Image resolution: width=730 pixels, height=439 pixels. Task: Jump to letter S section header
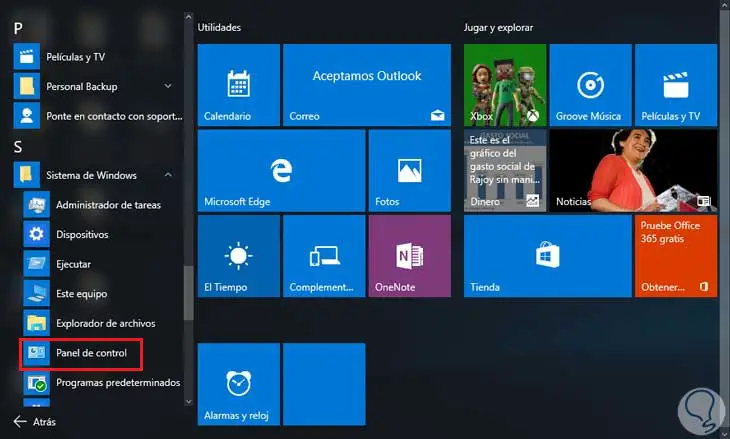tap(18, 147)
